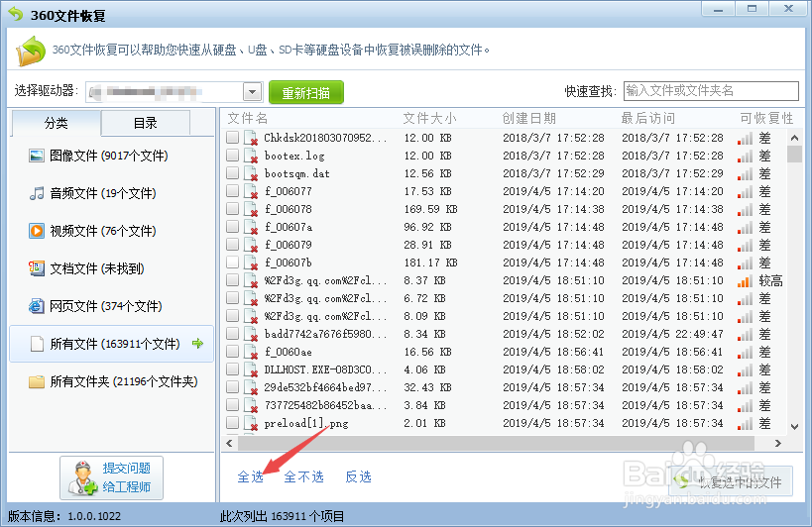Tick the checkbox for f_006079
812x527 pixels.
click(x=233, y=244)
